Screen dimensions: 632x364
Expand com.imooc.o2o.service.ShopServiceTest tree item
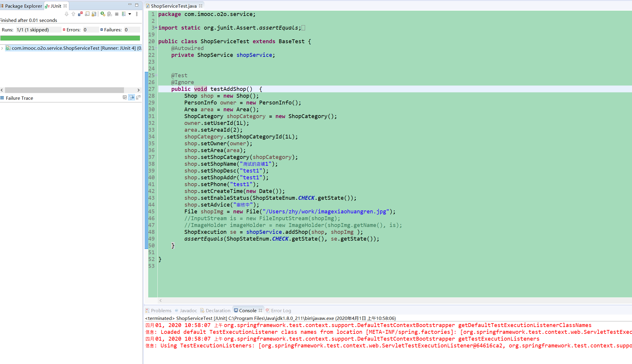click(x=4, y=48)
